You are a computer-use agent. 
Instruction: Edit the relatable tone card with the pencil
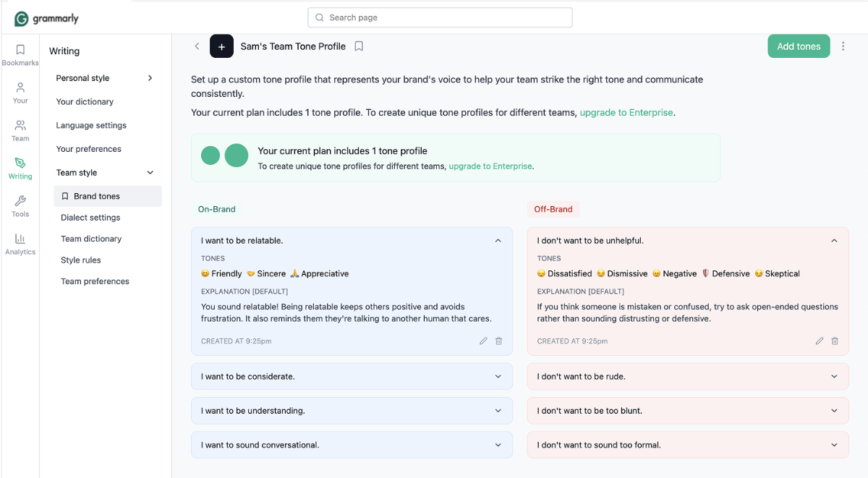(483, 341)
